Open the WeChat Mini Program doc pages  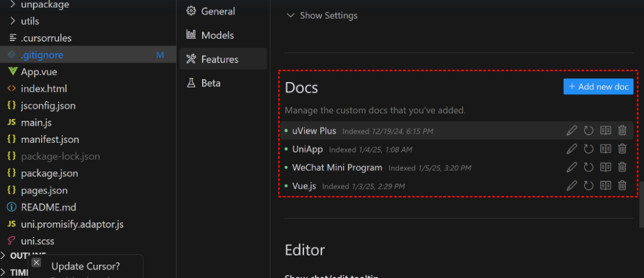coord(605,167)
